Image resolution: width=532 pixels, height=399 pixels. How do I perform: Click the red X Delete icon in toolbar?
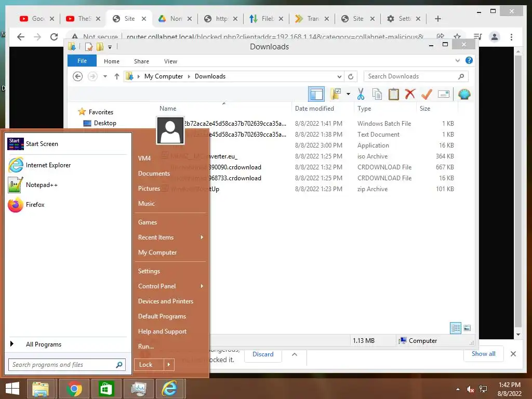coord(410,94)
